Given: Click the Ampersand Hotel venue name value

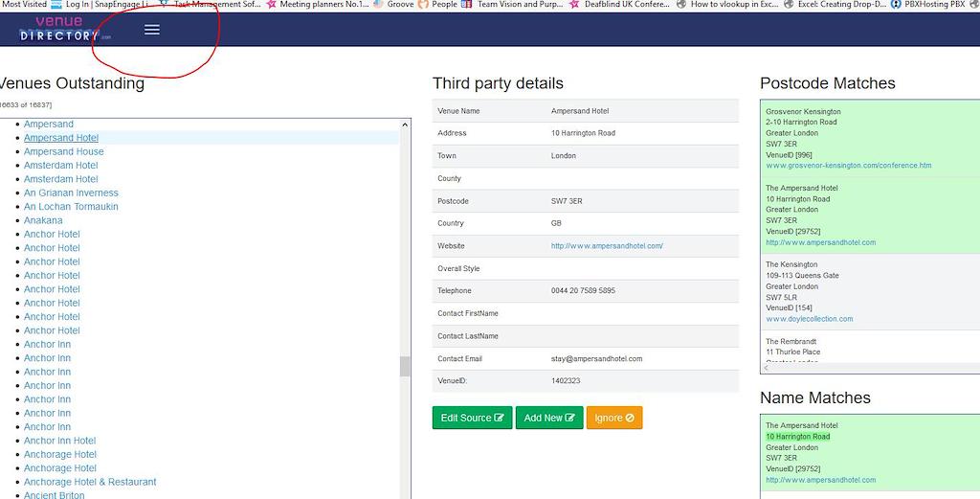Looking at the screenshot, I should point(580,111).
